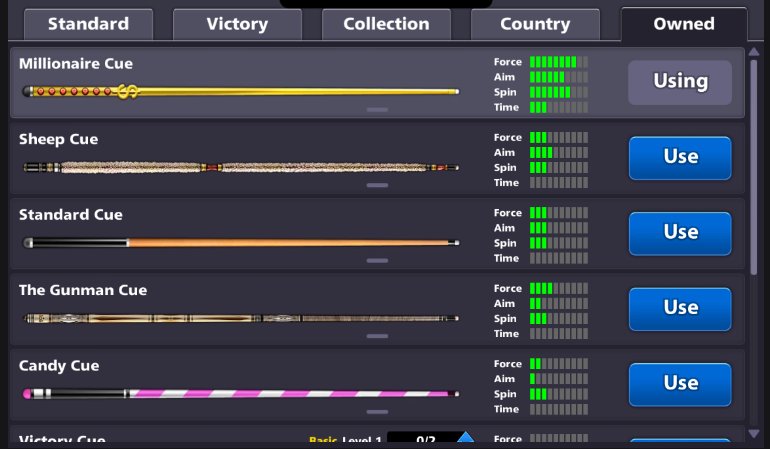Click the 'Spin' label of The Gunman Cue
This screenshot has height=449, width=770.
(505, 319)
